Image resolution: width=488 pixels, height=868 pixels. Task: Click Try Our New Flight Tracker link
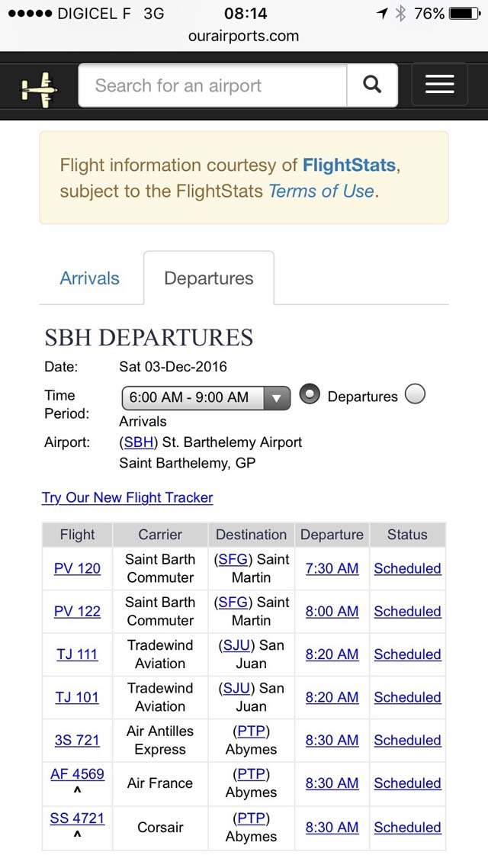tap(127, 497)
